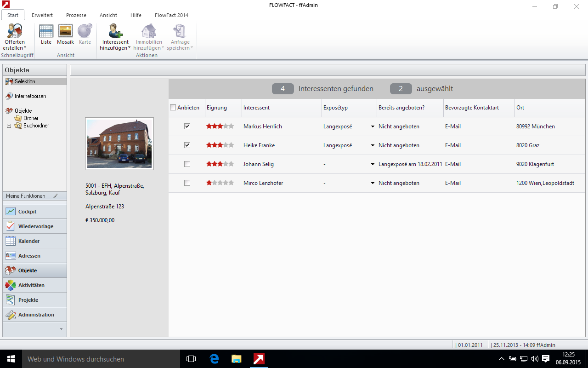
Task: Open the Erweitert ribbon tab
Action: tap(42, 15)
